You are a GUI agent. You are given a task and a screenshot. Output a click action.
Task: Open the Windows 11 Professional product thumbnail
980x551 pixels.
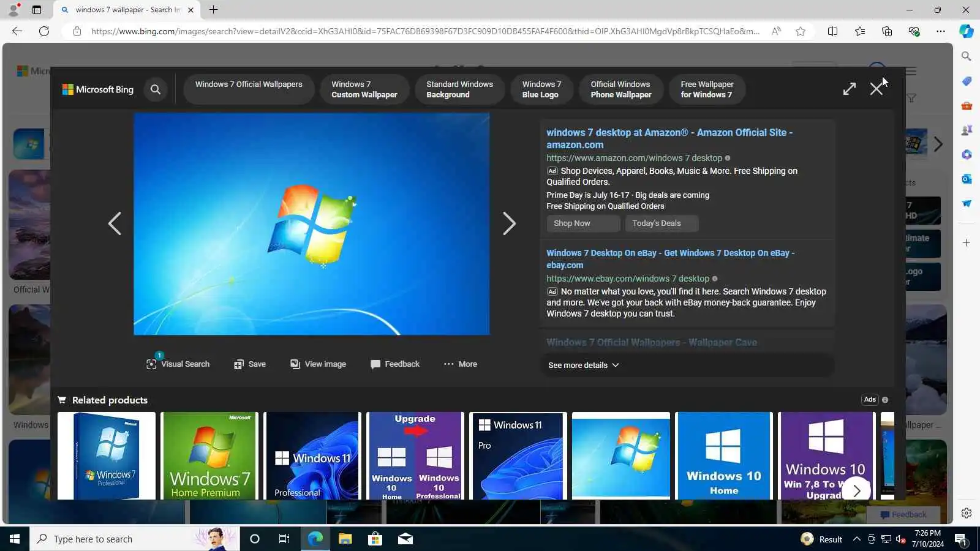(312, 455)
